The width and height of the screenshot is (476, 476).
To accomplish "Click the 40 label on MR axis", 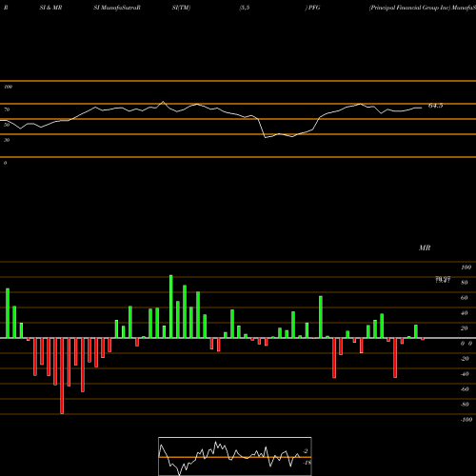I will [465, 313].
